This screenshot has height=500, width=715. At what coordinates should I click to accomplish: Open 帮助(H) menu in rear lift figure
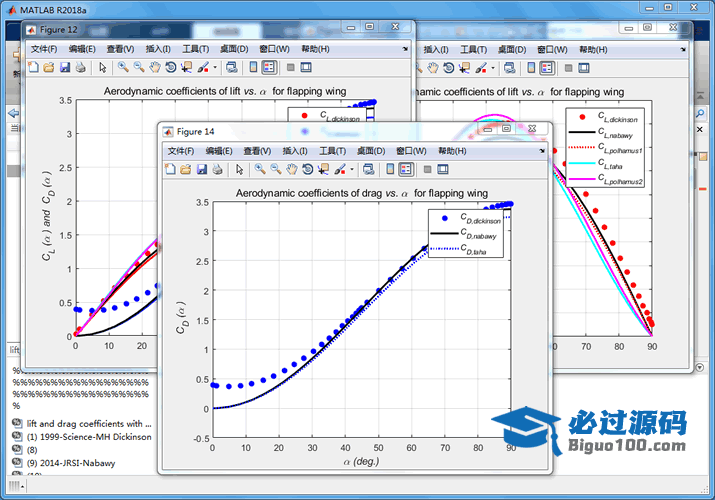pos(593,50)
